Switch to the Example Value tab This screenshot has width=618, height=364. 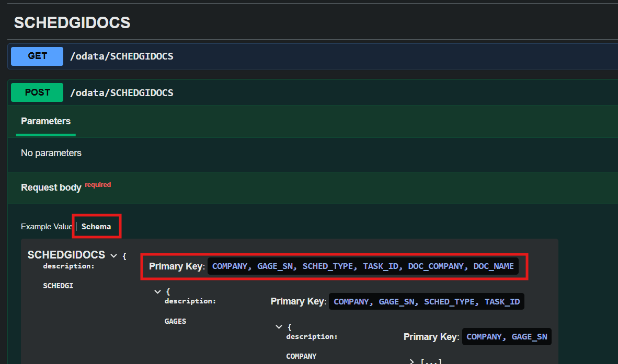pyautogui.click(x=47, y=227)
